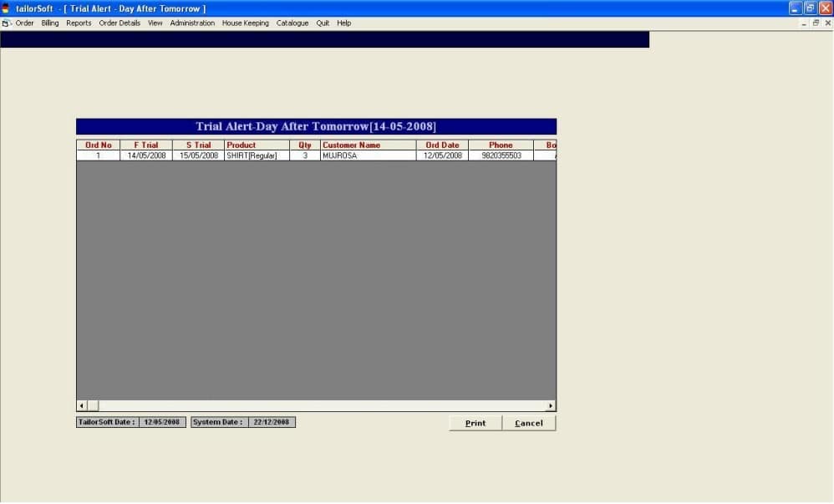834x504 pixels.
Task: Click the Product column header
Action: click(x=257, y=145)
